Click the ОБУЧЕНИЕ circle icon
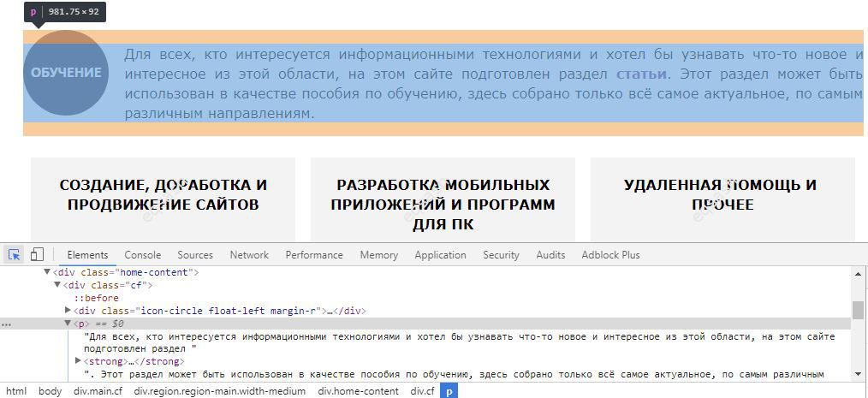This screenshot has height=398, width=868. tap(66, 73)
